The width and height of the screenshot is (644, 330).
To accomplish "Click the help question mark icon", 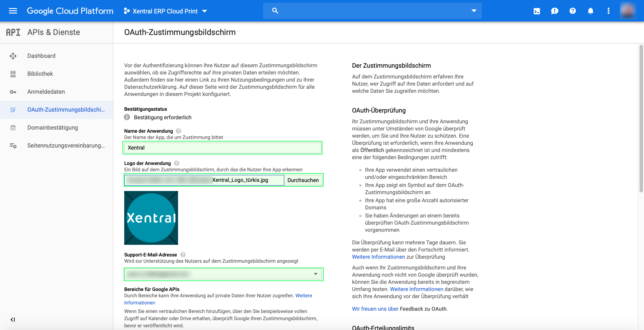I will pos(572,11).
